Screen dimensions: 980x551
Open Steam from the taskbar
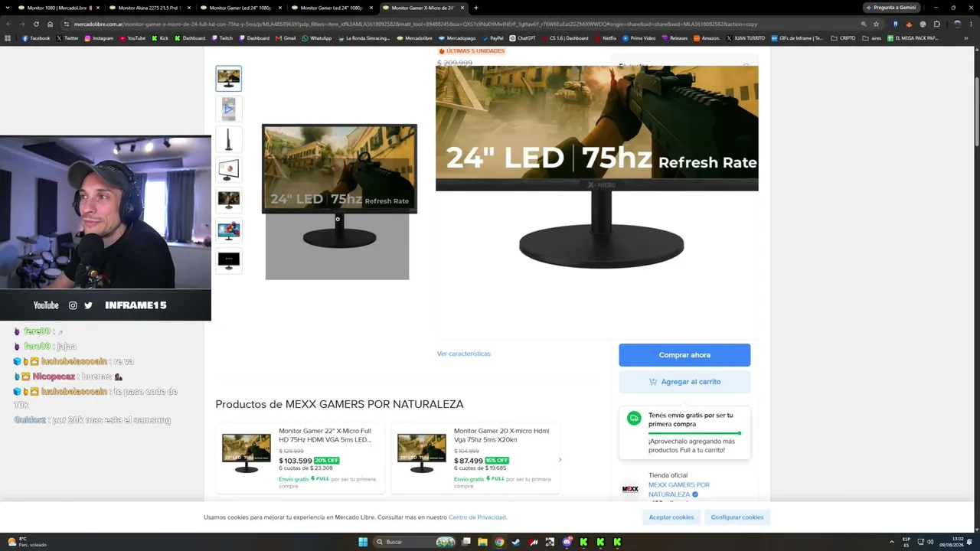515,542
